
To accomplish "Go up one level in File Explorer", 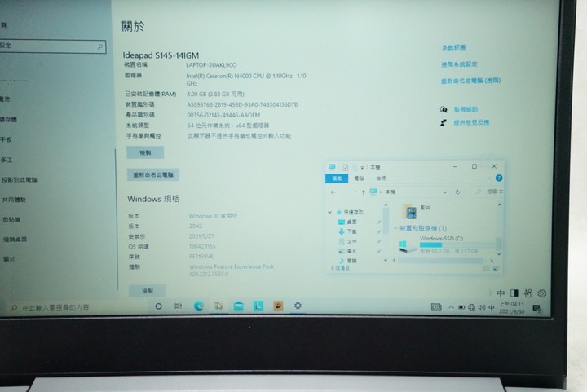I will [x=363, y=192].
